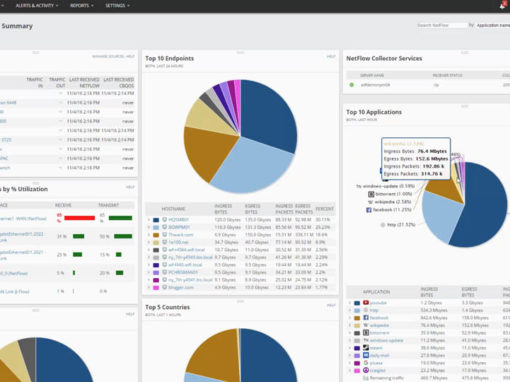Click dark blue swatch beside youtube
Image resolution: width=510 pixels, height=382 pixels.
(x=357, y=303)
